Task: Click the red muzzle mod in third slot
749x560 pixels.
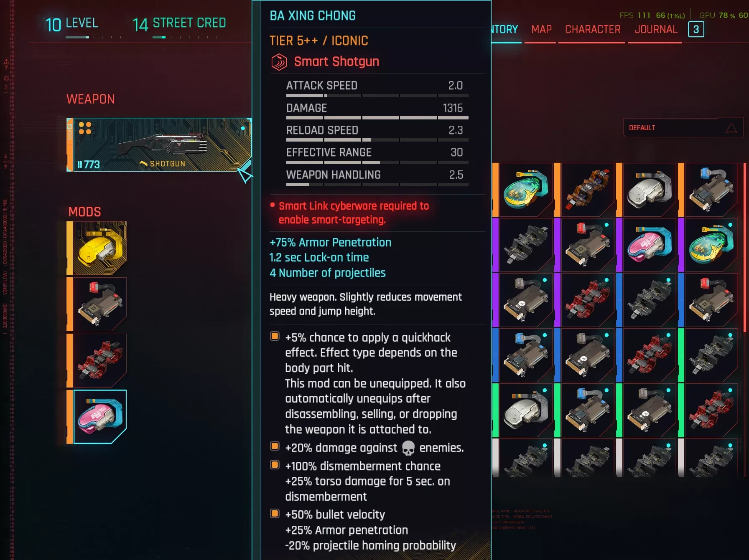Action: (x=100, y=360)
